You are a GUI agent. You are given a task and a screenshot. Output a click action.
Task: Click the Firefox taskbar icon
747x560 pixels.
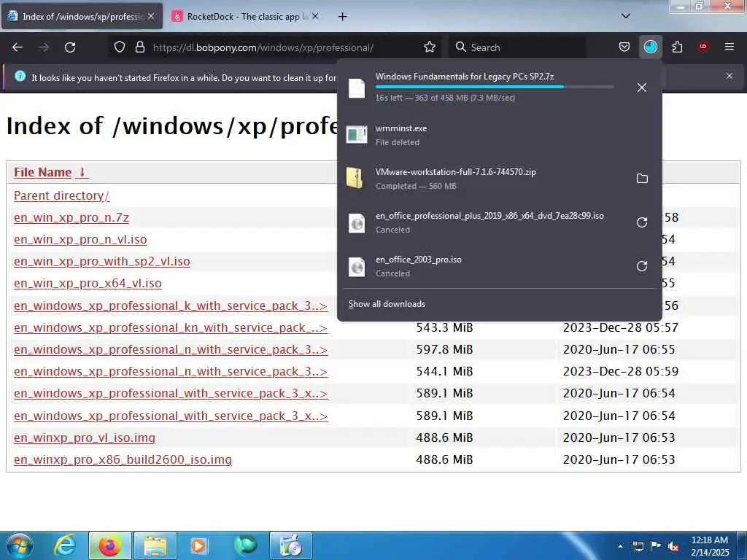pos(109,545)
